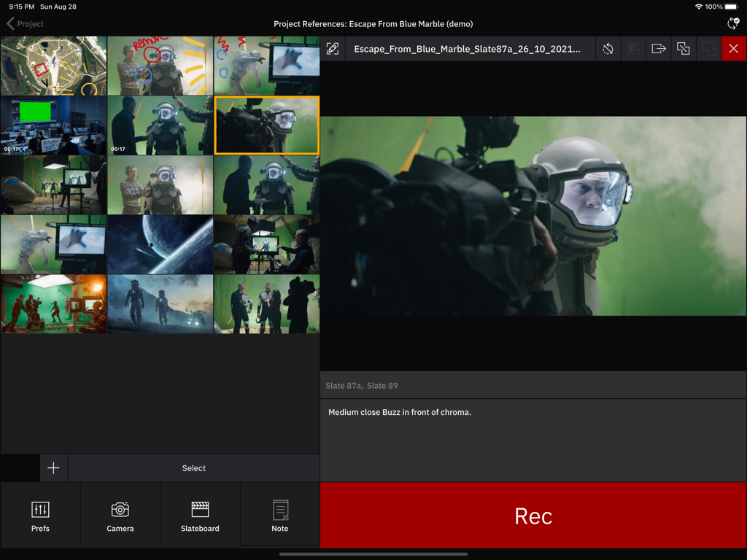Screen dimensions: 747x560
Task: Tap the red Rec button
Action: point(533,516)
